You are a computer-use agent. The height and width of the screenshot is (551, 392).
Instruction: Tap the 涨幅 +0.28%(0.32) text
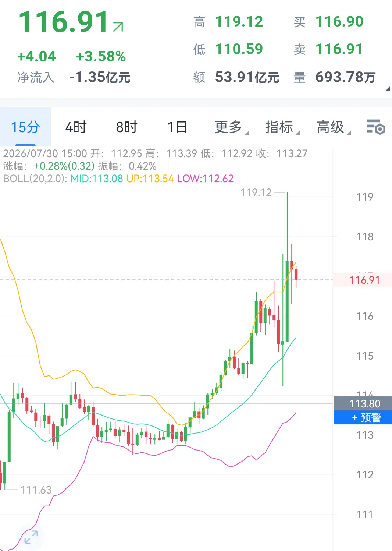pyautogui.click(x=49, y=166)
